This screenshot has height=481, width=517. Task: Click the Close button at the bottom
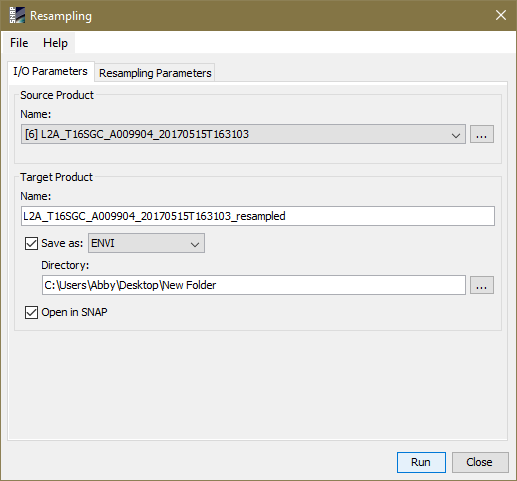point(480,462)
